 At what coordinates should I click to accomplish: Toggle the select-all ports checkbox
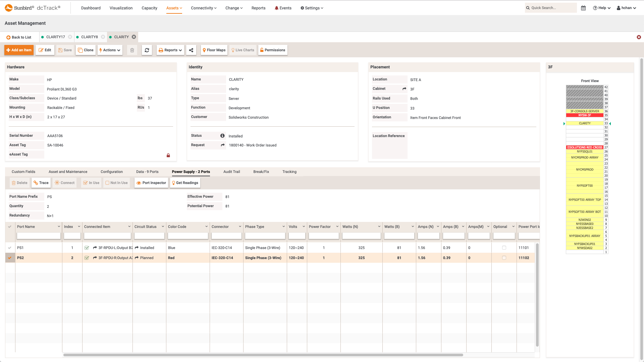(10, 226)
